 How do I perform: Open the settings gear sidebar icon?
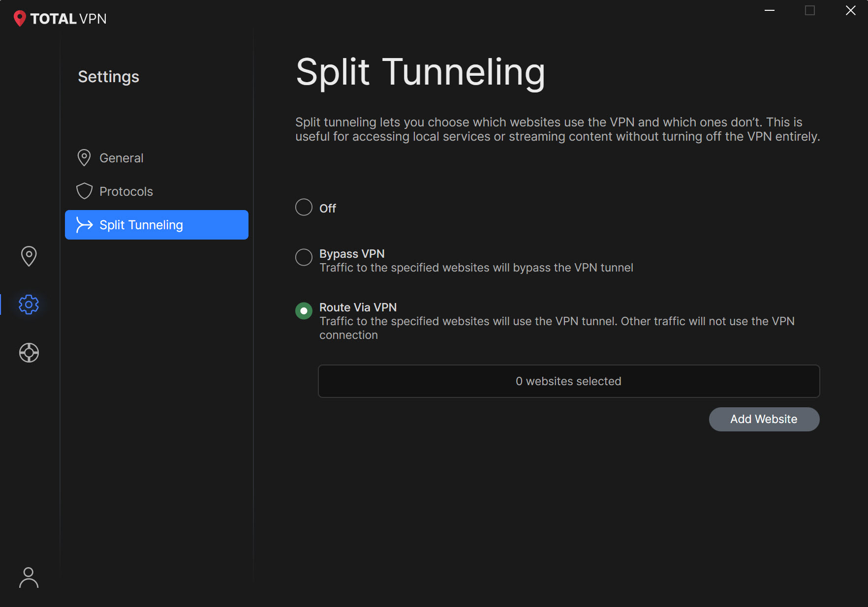coord(29,304)
